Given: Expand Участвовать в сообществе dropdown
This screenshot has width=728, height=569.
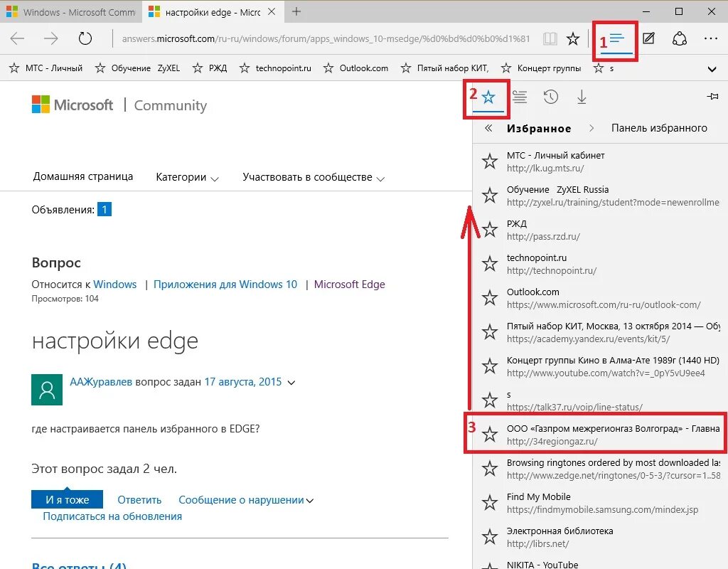Looking at the screenshot, I should point(314,177).
